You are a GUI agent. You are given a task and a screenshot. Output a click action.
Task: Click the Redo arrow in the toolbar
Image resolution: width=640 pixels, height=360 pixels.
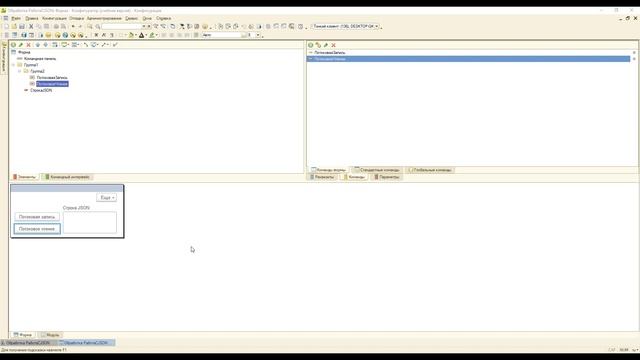tap(80, 27)
